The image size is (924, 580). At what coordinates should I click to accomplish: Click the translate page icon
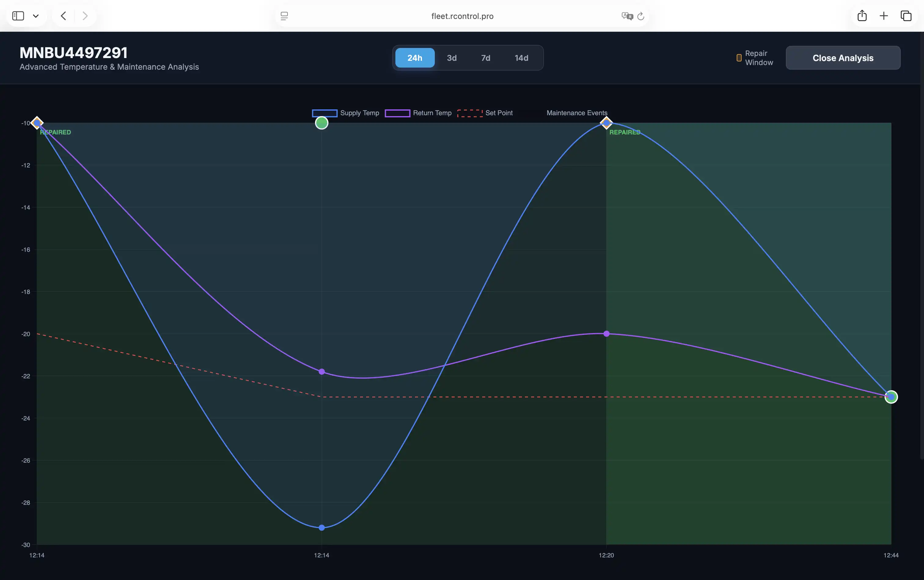[x=627, y=16]
